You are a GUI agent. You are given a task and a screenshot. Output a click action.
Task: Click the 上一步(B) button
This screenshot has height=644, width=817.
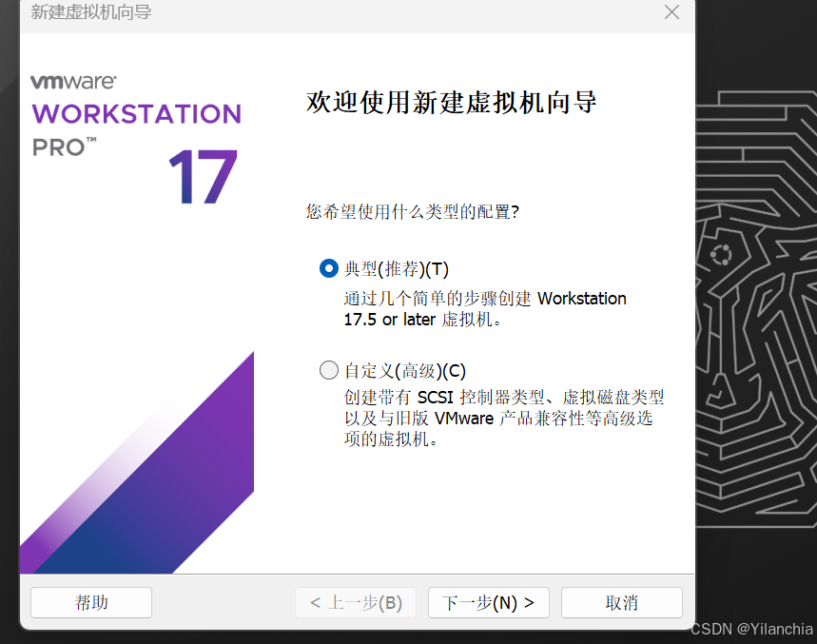(356, 603)
